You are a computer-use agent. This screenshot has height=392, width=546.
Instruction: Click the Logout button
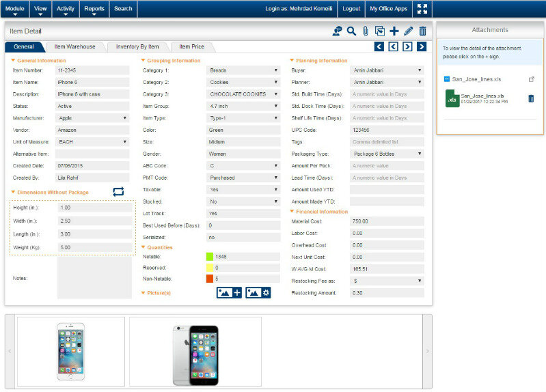pos(351,9)
